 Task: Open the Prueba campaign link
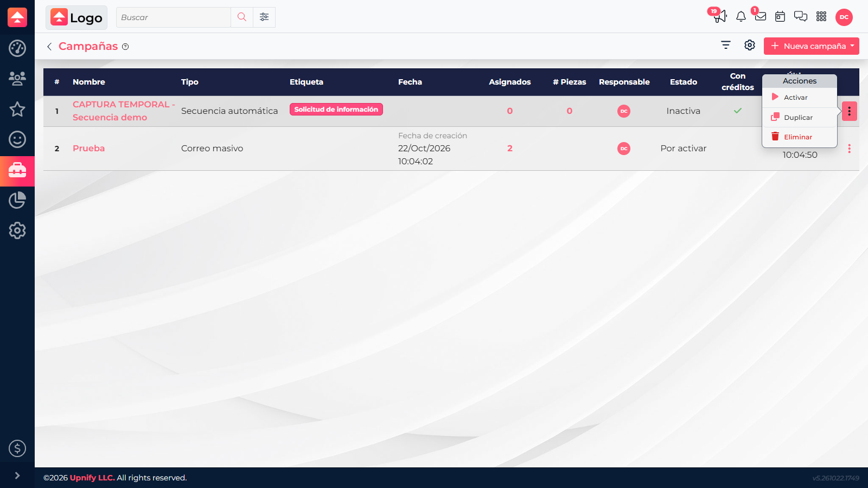pyautogui.click(x=89, y=149)
